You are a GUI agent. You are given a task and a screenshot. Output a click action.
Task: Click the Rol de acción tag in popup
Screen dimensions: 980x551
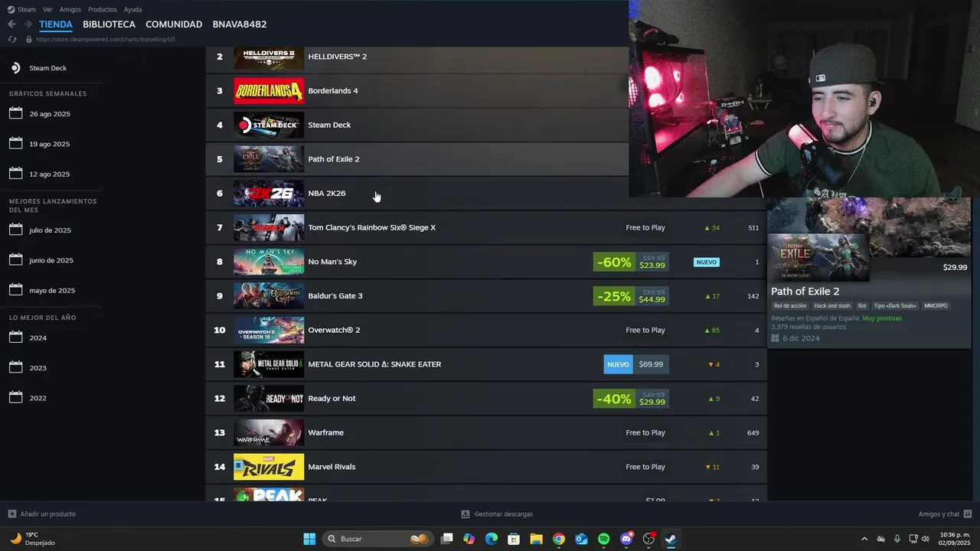790,305
